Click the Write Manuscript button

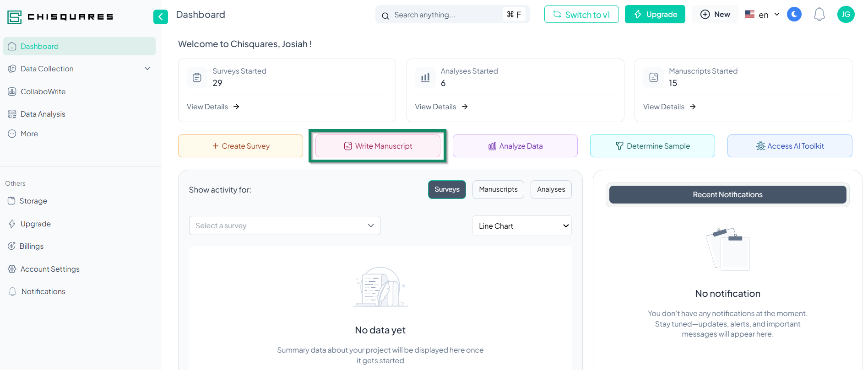click(378, 146)
